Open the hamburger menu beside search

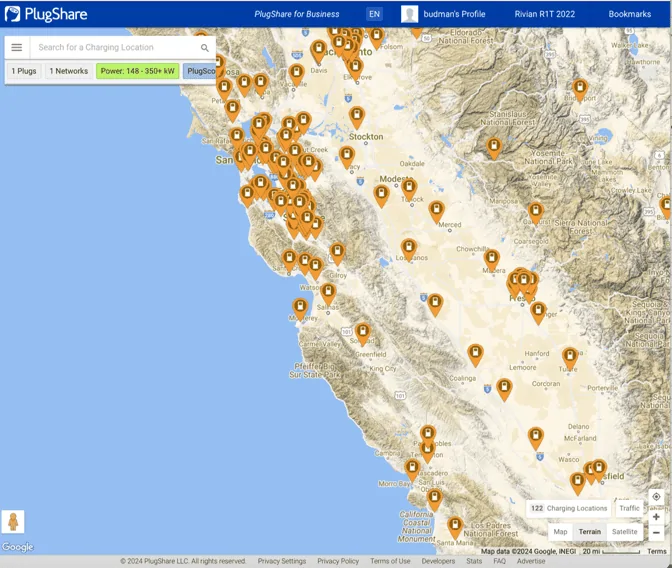(x=17, y=47)
